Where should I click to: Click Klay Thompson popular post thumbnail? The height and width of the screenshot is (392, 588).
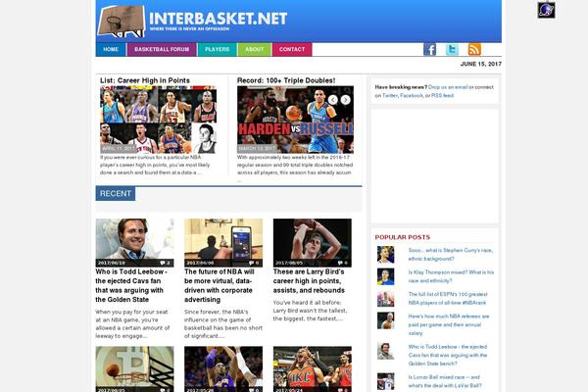[385, 276]
